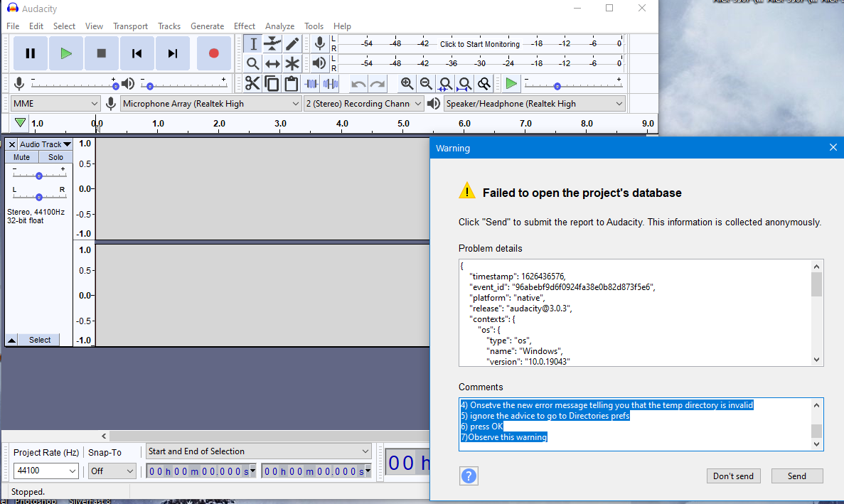Click the playback meter speaker icon
This screenshot has height=504, width=844.
320,63
